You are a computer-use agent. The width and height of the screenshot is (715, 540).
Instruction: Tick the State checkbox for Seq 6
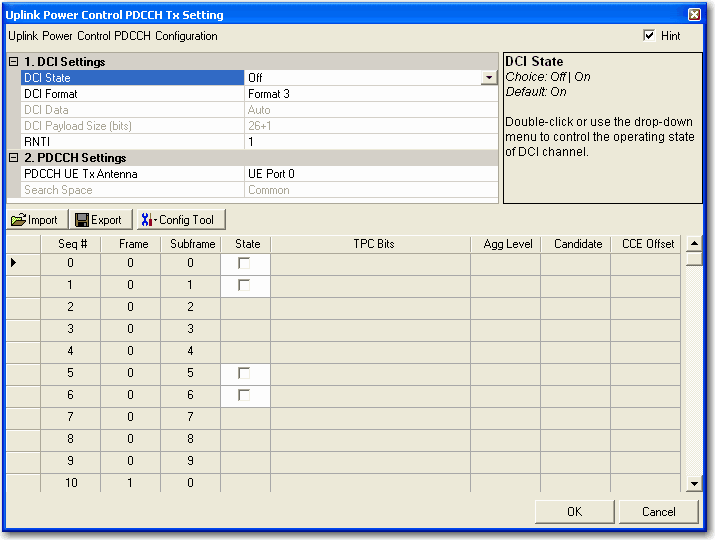pos(244,395)
